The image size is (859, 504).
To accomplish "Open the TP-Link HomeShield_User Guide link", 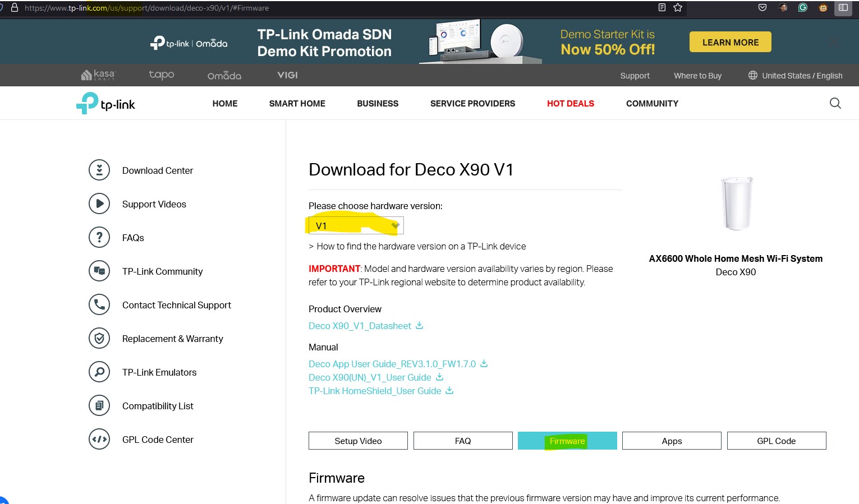I will coord(375,391).
